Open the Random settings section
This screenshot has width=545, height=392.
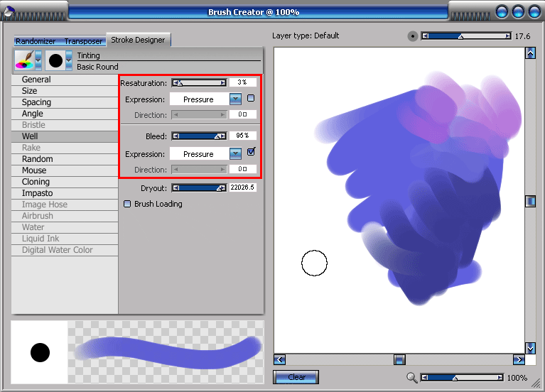pos(65,159)
